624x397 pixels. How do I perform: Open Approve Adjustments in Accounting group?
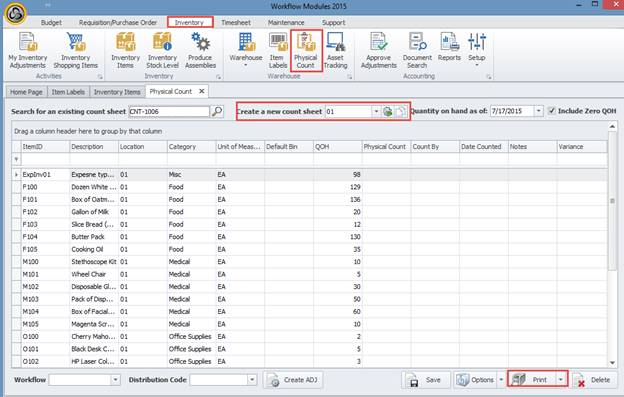[x=378, y=51]
